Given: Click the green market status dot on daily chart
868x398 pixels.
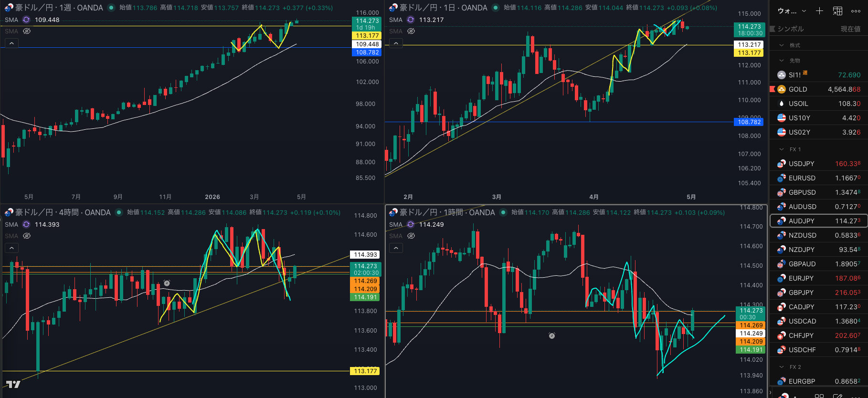Looking at the screenshot, I should [496, 8].
